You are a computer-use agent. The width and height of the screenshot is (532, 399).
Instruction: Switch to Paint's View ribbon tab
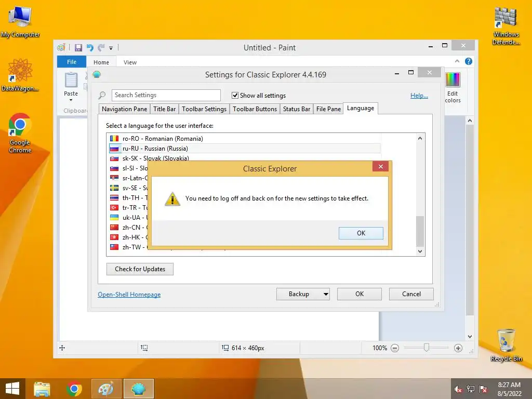pyautogui.click(x=130, y=62)
